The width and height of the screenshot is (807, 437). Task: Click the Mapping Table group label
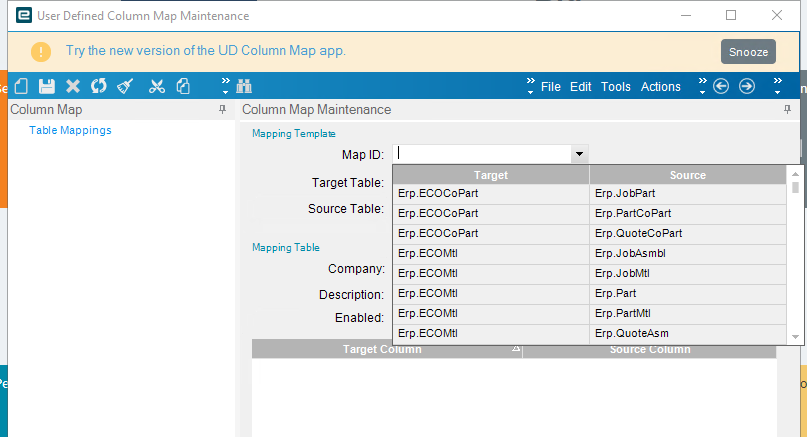coord(286,248)
